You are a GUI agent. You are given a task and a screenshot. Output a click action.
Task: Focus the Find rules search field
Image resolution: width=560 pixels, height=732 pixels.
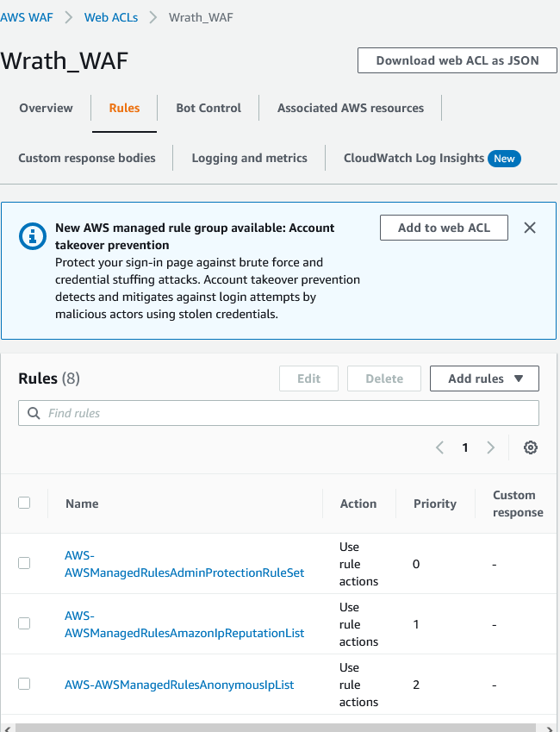tap(284, 413)
